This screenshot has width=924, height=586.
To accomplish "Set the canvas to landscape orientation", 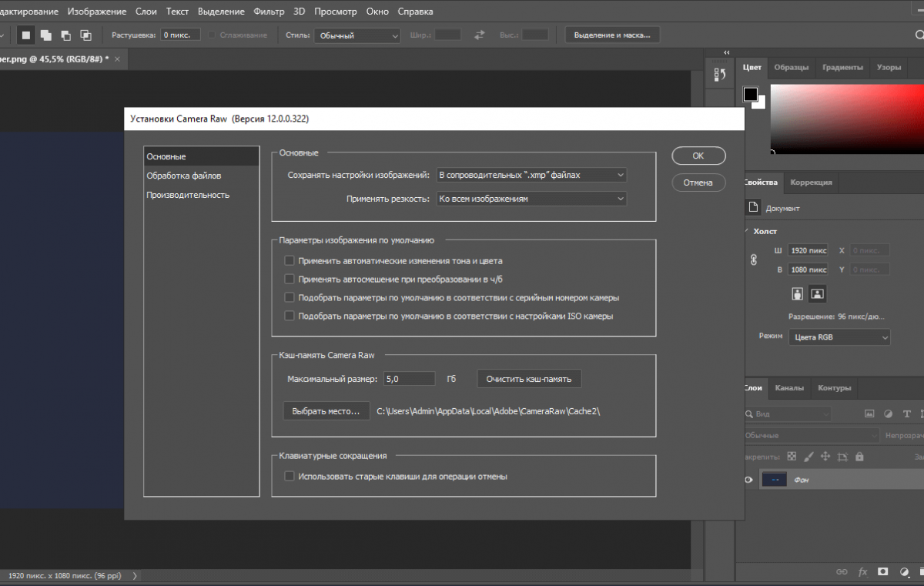I will [817, 293].
